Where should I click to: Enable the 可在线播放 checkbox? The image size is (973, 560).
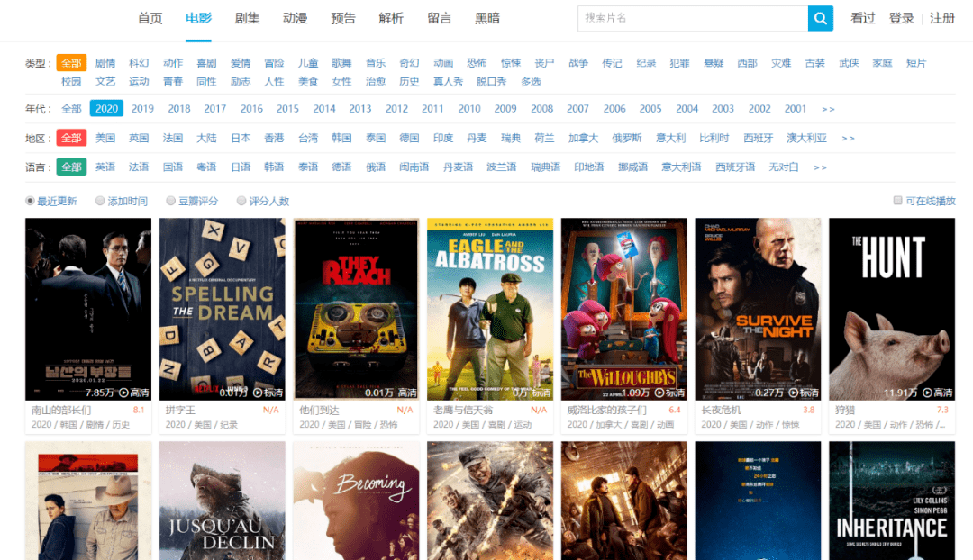pos(897,200)
